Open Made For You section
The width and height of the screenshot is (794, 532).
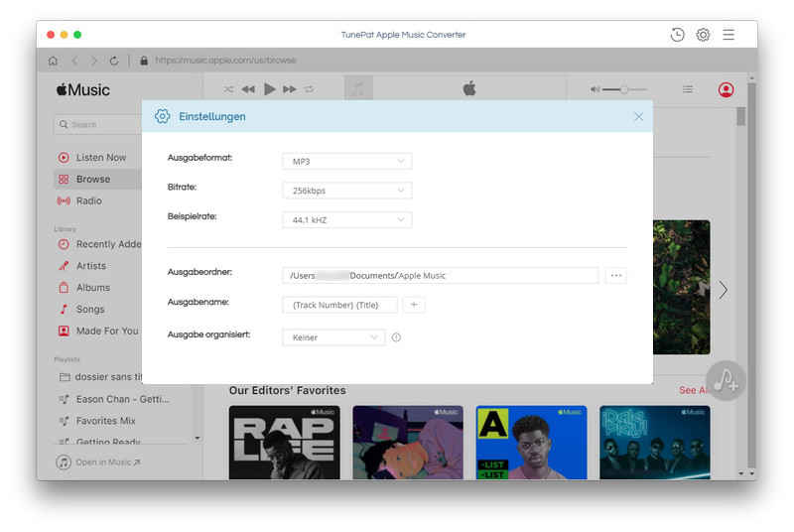(x=98, y=332)
